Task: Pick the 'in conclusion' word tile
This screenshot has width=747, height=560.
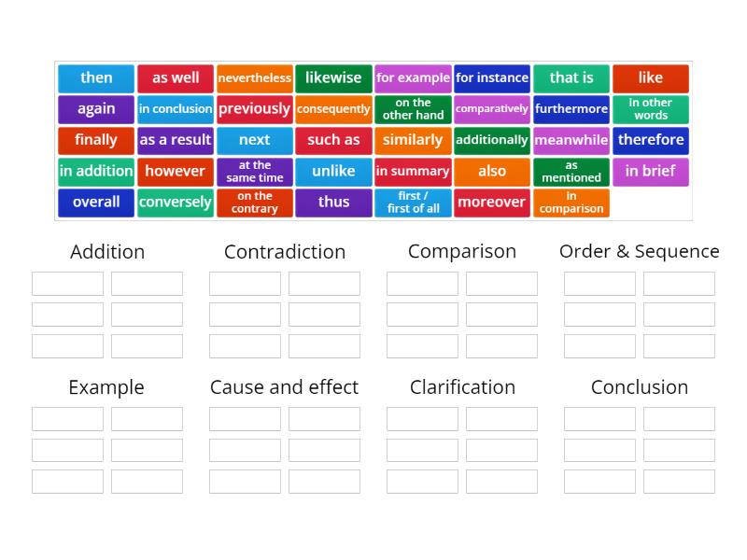Action: pos(176,109)
